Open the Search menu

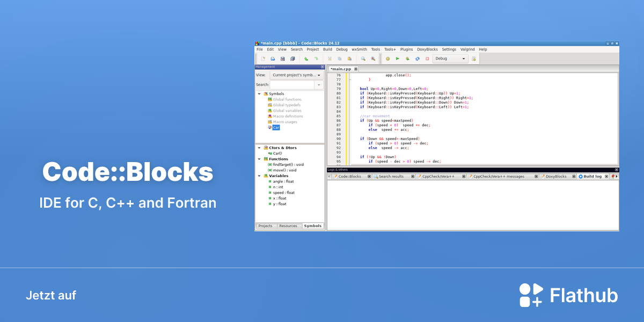coord(297,49)
